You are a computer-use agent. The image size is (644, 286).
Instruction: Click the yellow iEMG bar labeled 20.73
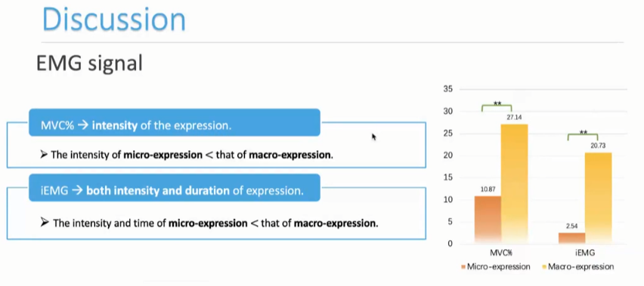599,198
